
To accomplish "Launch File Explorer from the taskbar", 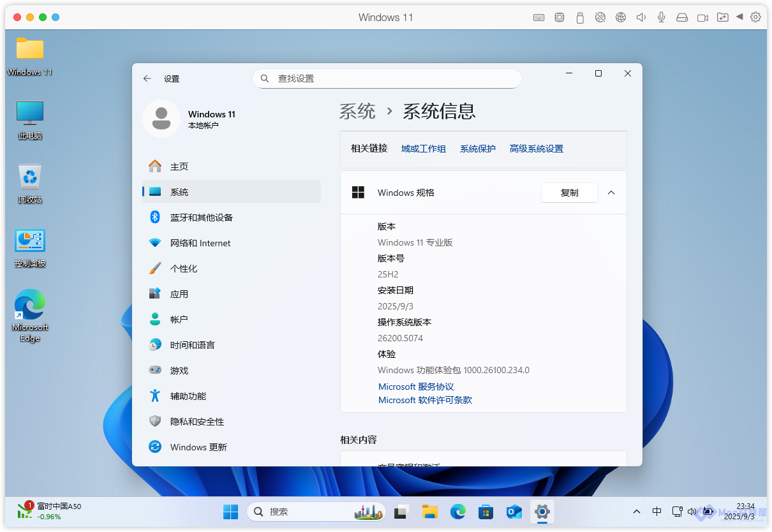I will (429, 512).
